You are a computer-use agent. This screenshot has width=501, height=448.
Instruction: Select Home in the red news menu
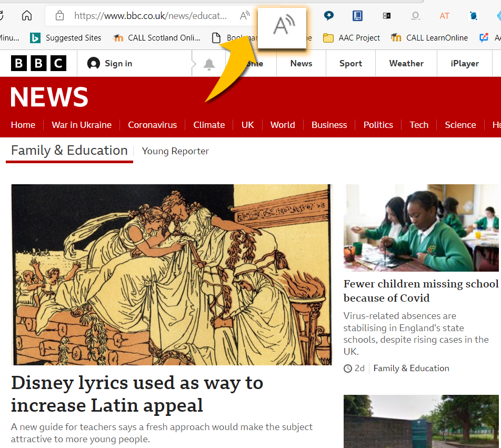pos(23,125)
